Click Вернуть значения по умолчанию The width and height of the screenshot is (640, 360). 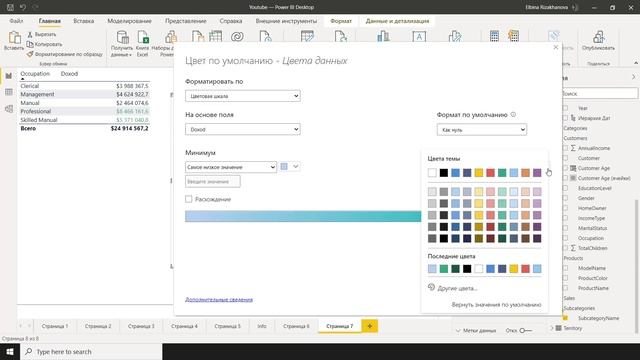(496, 304)
